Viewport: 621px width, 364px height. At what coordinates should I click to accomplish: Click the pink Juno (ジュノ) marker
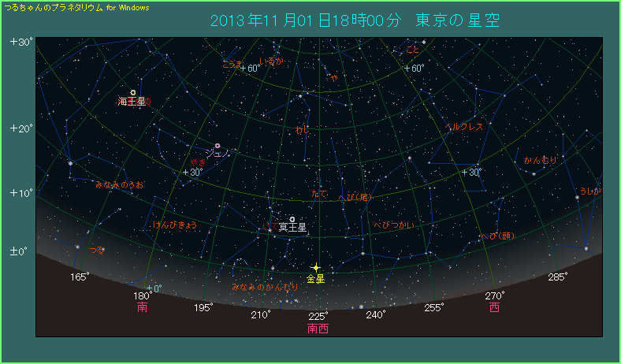218,146
